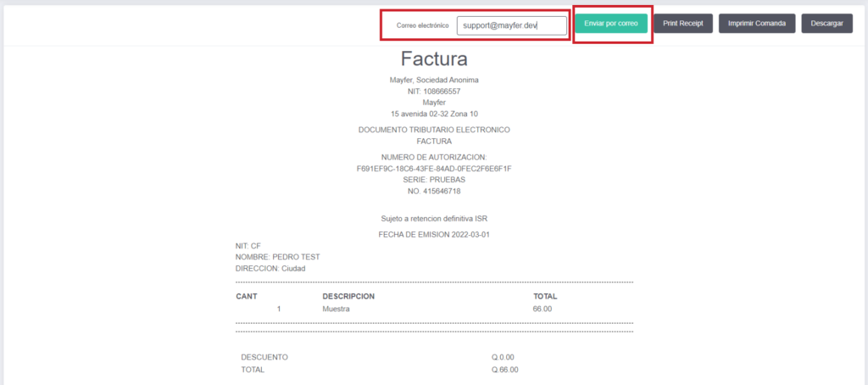This screenshot has height=385, width=868.
Task: Click the Correo electrónico label
Action: pyautogui.click(x=422, y=25)
